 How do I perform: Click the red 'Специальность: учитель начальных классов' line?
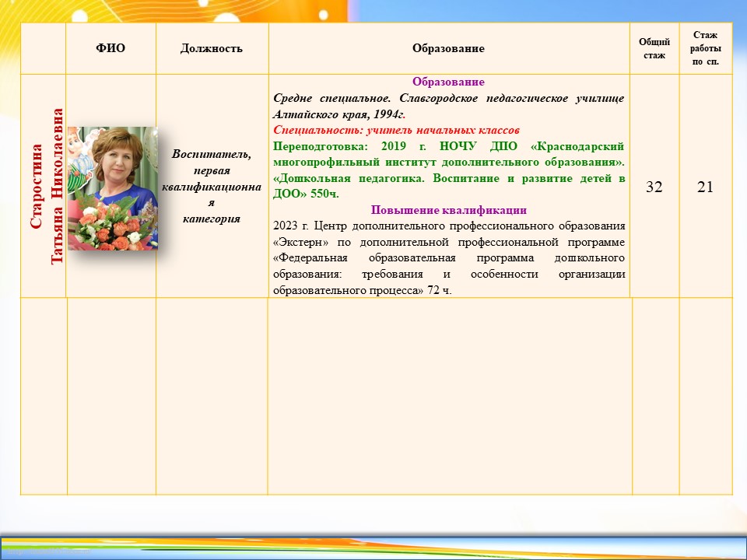(x=396, y=130)
